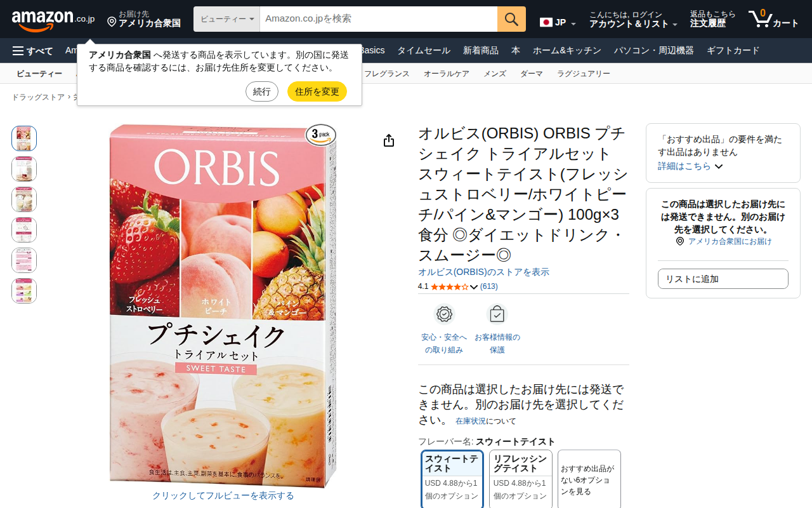Select the second product thumbnail image
Viewport: 812px width, 508px height.
[x=24, y=169]
